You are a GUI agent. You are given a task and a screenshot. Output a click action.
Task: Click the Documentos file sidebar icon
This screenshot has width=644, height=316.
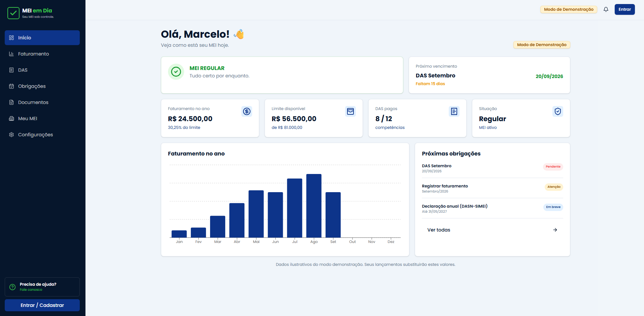(x=11, y=102)
